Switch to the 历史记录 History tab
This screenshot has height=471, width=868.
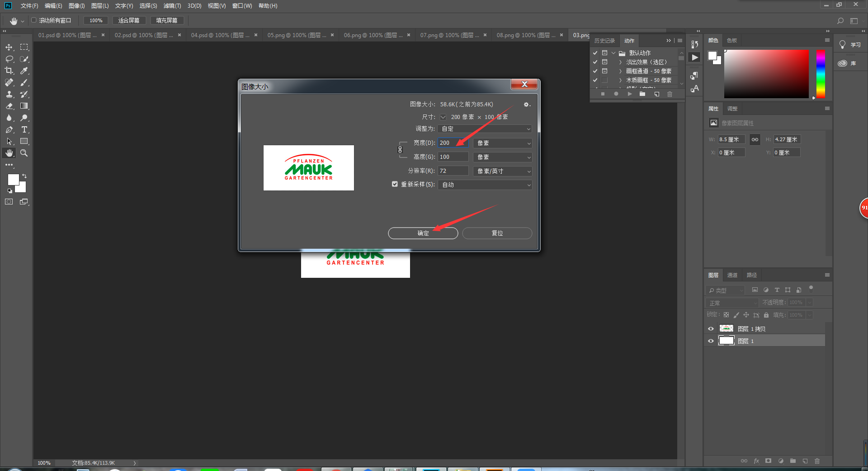click(604, 41)
